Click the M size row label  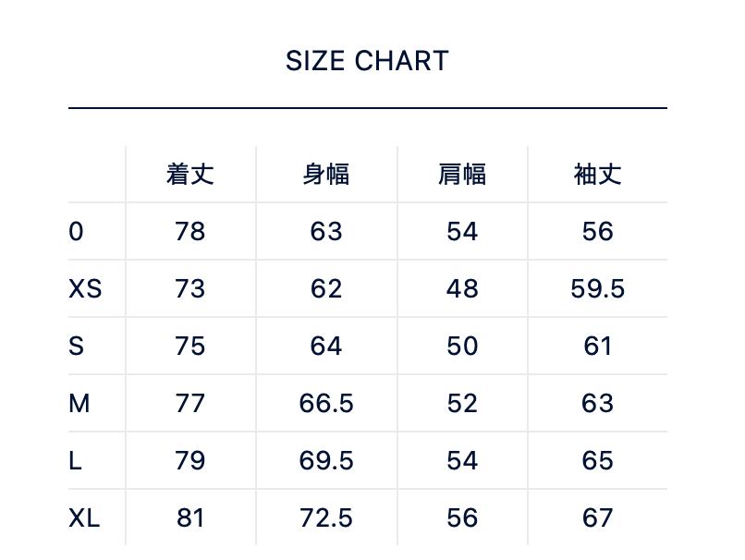click(79, 404)
